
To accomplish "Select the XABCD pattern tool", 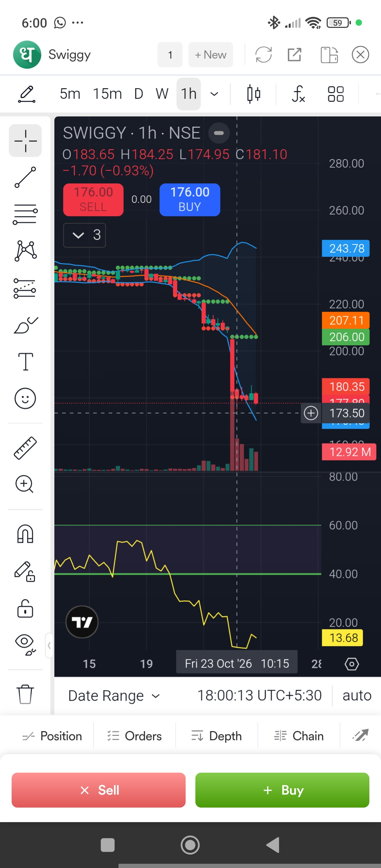I will (x=25, y=251).
